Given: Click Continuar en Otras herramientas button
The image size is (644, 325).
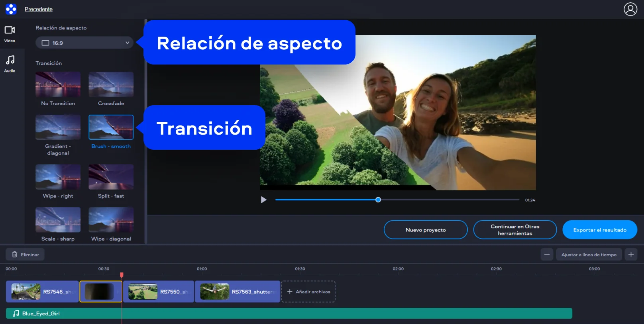Looking at the screenshot, I should [515, 230].
